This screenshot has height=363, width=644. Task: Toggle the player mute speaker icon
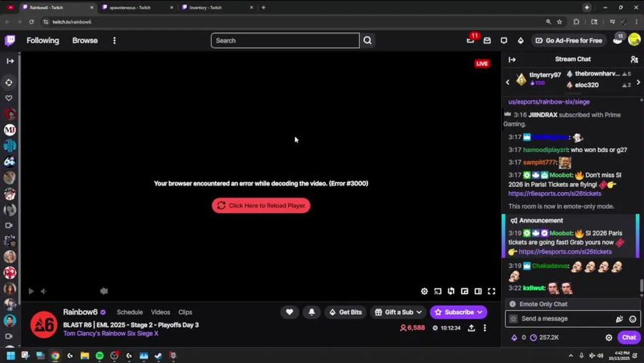point(43,291)
